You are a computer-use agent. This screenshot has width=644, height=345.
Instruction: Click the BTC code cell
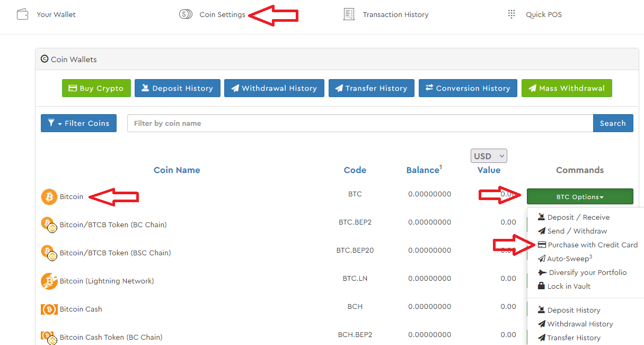(355, 194)
